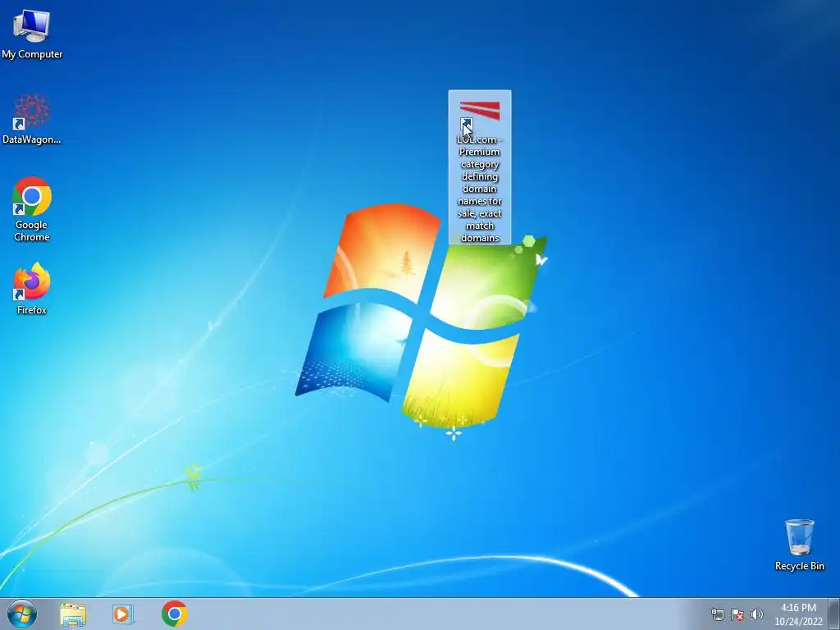Open the volume speaker tray icon
This screenshot has width=840, height=630.
coord(756,614)
